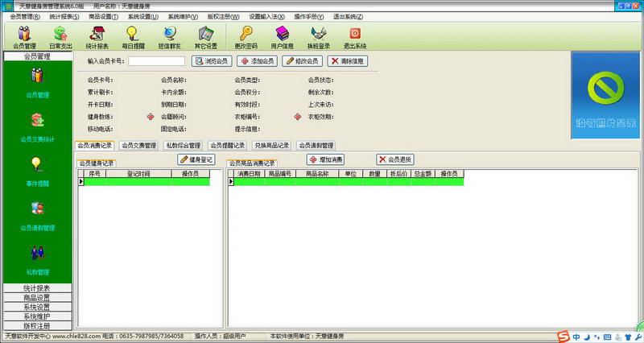Switch to the 会员消费记录 tab

[x=95, y=146]
